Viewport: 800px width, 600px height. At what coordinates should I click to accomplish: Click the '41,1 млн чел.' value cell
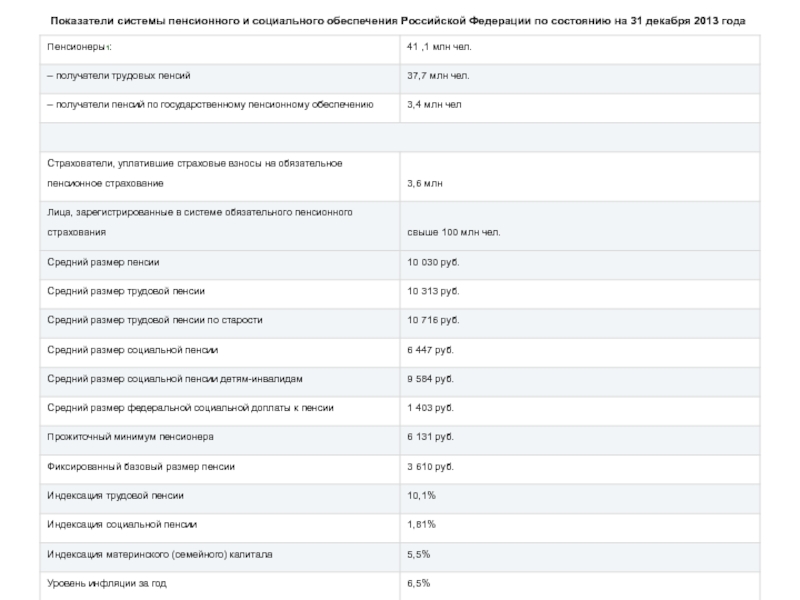point(438,47)
